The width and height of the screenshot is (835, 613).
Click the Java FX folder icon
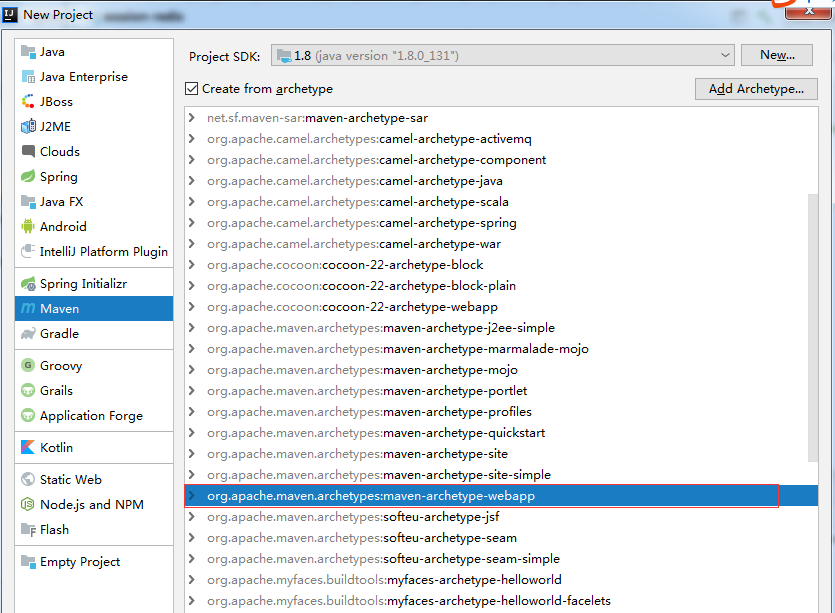click(28, 201)
